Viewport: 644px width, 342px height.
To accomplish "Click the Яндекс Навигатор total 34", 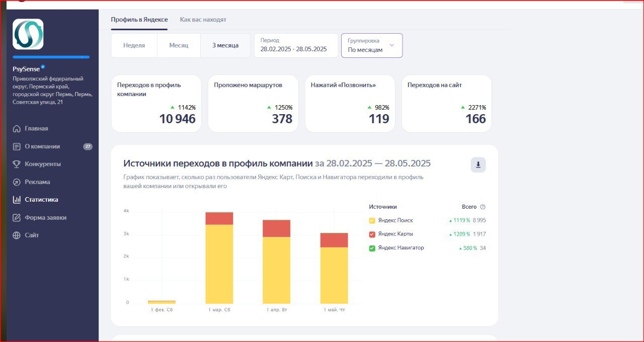I will [483, 248].
